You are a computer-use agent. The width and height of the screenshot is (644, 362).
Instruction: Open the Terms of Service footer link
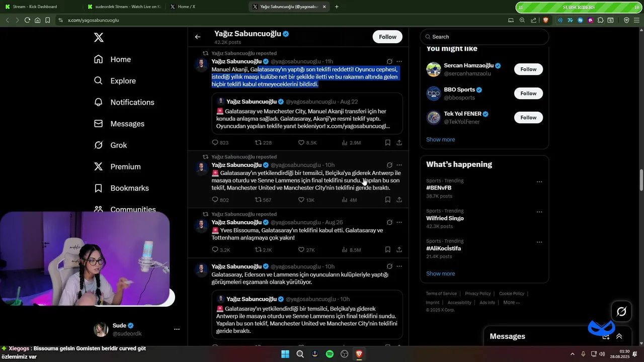[x=441, y=294]
